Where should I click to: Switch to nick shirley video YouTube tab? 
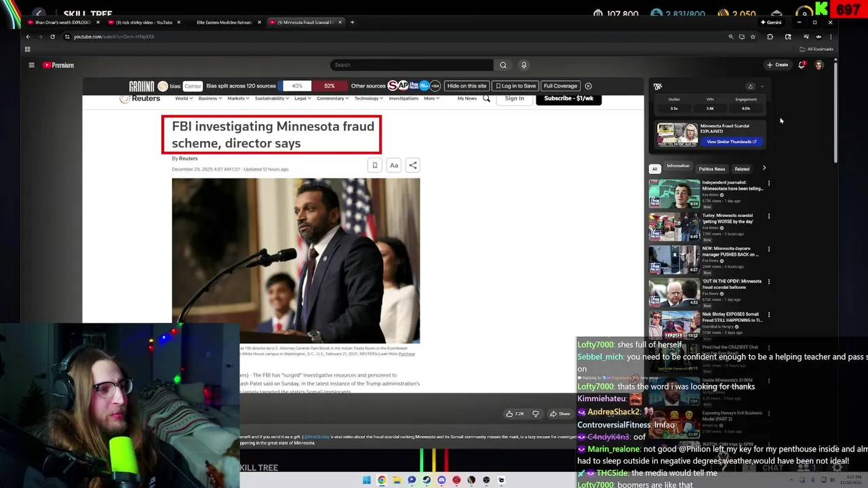(x=144, y=22)
